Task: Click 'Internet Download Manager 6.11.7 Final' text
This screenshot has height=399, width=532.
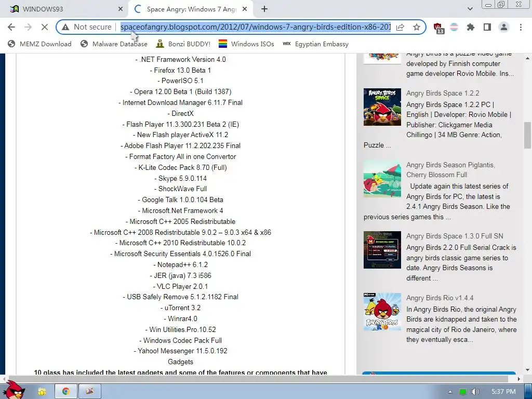Action: 182,102
